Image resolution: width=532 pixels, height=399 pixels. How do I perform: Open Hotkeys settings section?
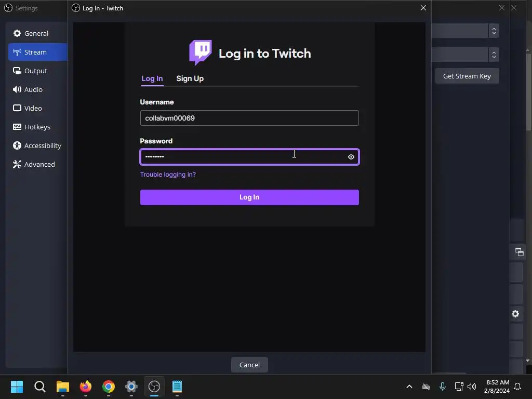click(x=37, y=127)
